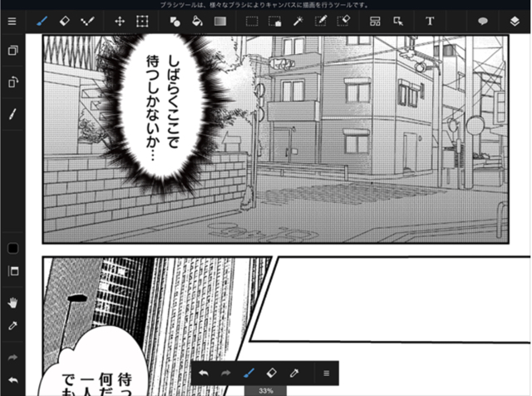
Task: Select the Eyedropper in left sidebar
Action: point(12,325)
